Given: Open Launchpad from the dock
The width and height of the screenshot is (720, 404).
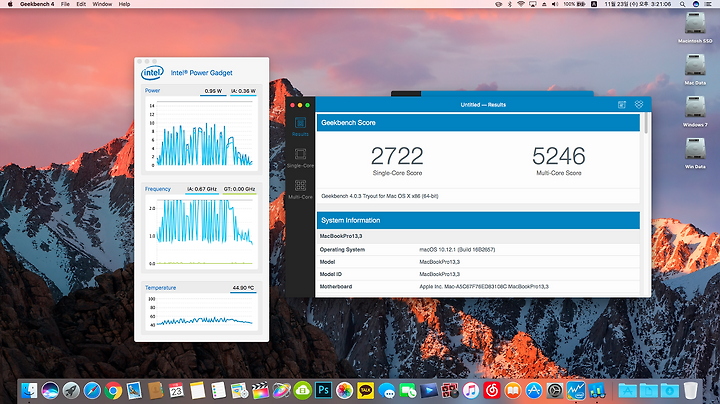Looking at the screenshot, I should (71, 391).
